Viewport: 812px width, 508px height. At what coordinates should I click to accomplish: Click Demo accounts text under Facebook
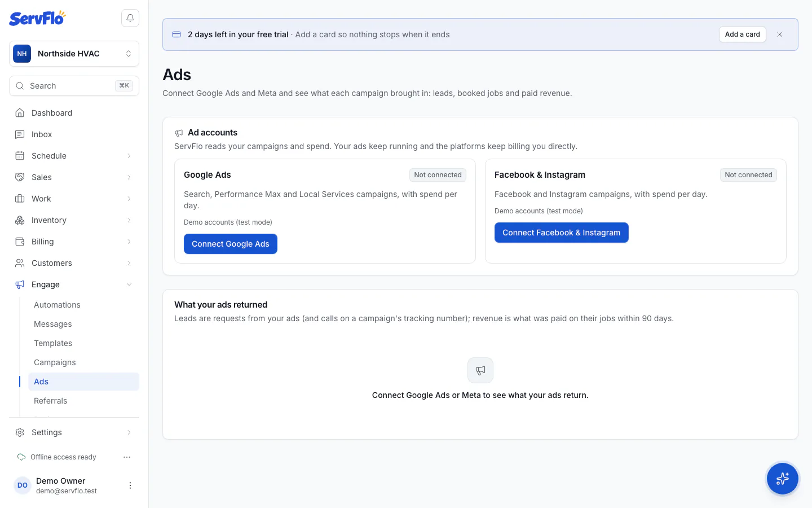click(x=539, y=211)
